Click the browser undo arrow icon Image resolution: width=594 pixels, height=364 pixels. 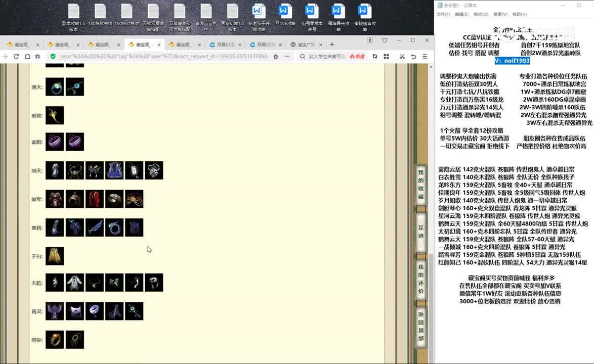point(413,57)
